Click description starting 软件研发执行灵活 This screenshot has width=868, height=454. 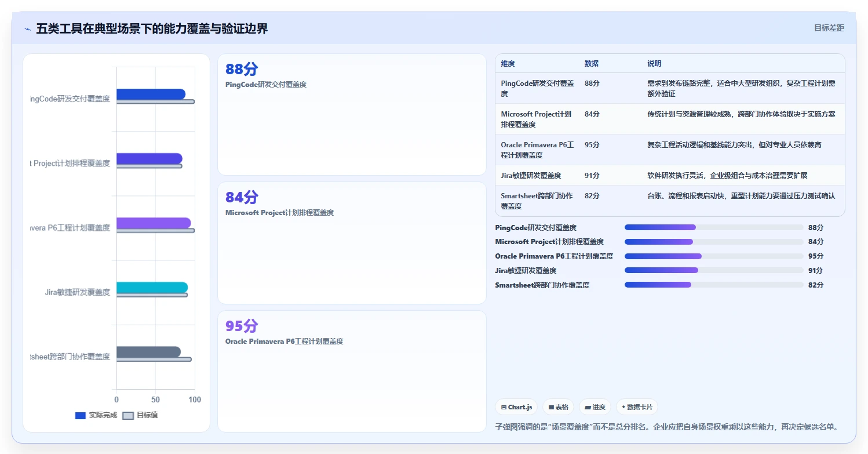727,175
